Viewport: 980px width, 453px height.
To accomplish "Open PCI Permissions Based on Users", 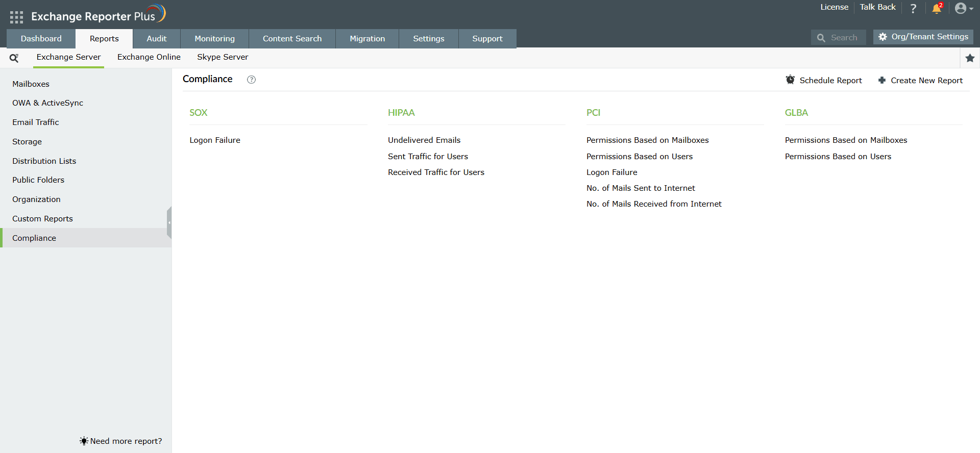I will (640, 157).
